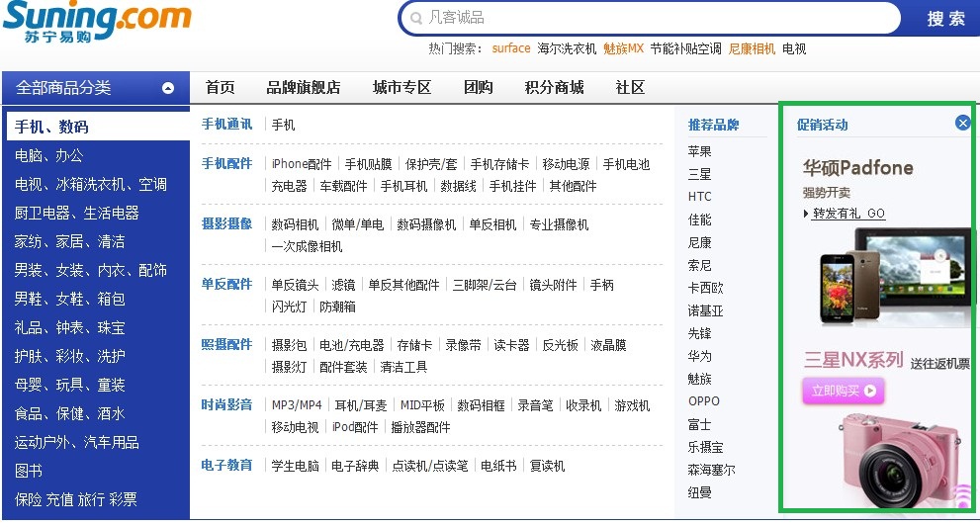This screenshot has width=980, height=527.
Task: Click the pink Samsung NX camera image
Action: (x=895, y=460)
